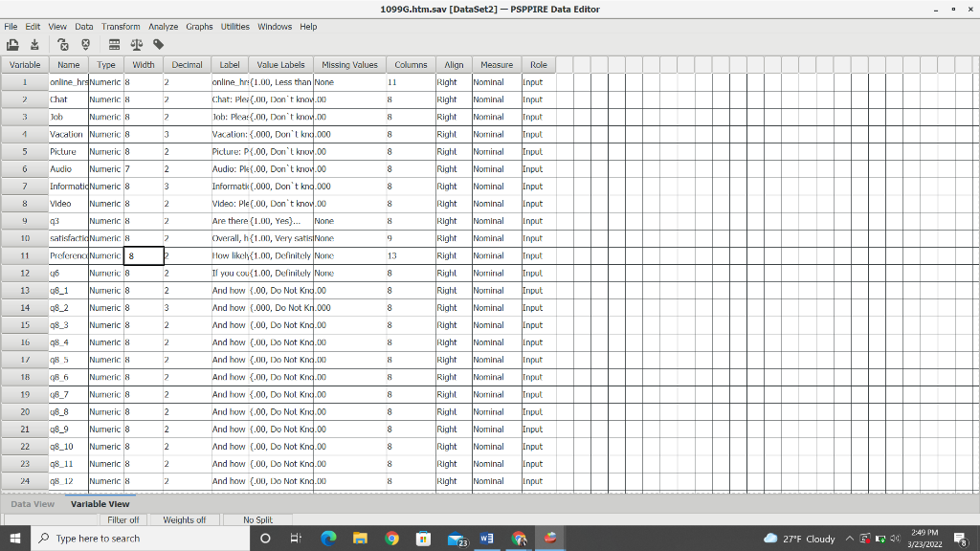Select the Go To Variable toolbar icon
The image size is (980, 551).
tap(86, 43)
